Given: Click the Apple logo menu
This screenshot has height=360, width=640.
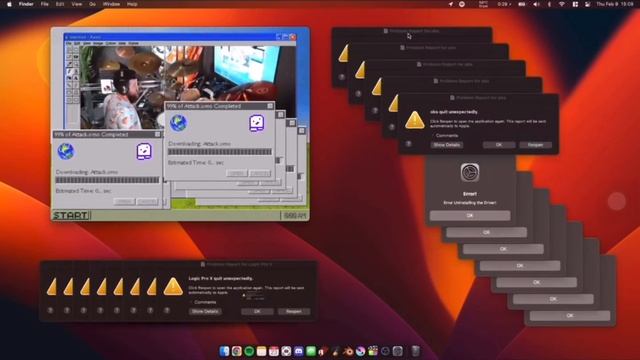Looking at the screenshot, I should click(x=9, y=4).
